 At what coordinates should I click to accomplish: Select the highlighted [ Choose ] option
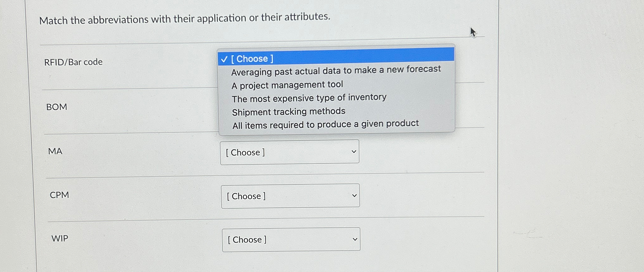pos(336,56)
